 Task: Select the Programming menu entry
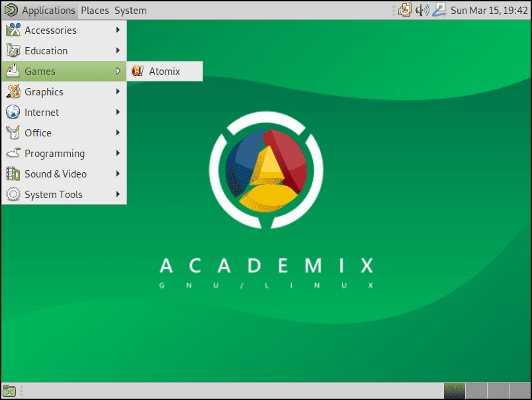pyautogui.click(x=64, y=153)
